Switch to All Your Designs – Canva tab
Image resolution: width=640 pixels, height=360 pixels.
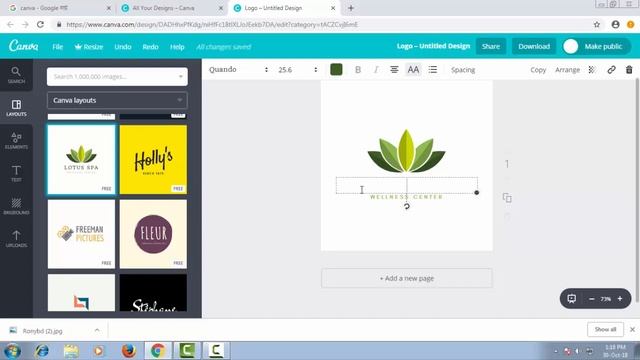pos(171,8)
